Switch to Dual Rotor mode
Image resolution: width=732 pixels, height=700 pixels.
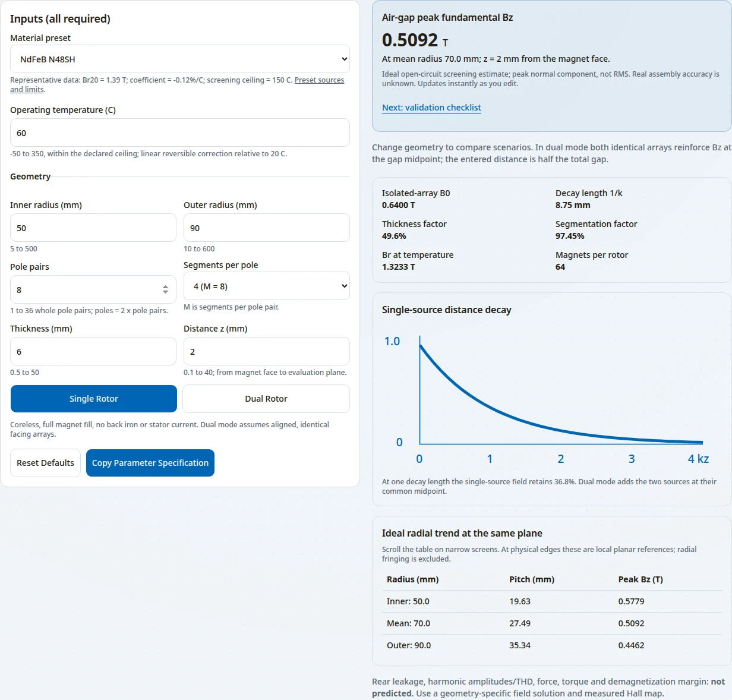pyautogui.click(x=266, y=399)
